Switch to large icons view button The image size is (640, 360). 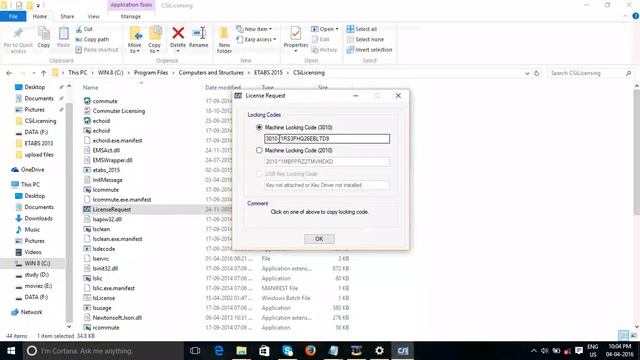[x=633, y=336]
